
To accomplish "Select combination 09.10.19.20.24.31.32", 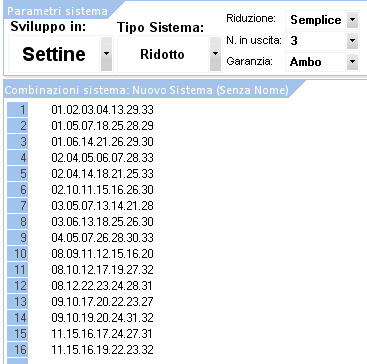I will pyautogui.click(x=102, y=318).
